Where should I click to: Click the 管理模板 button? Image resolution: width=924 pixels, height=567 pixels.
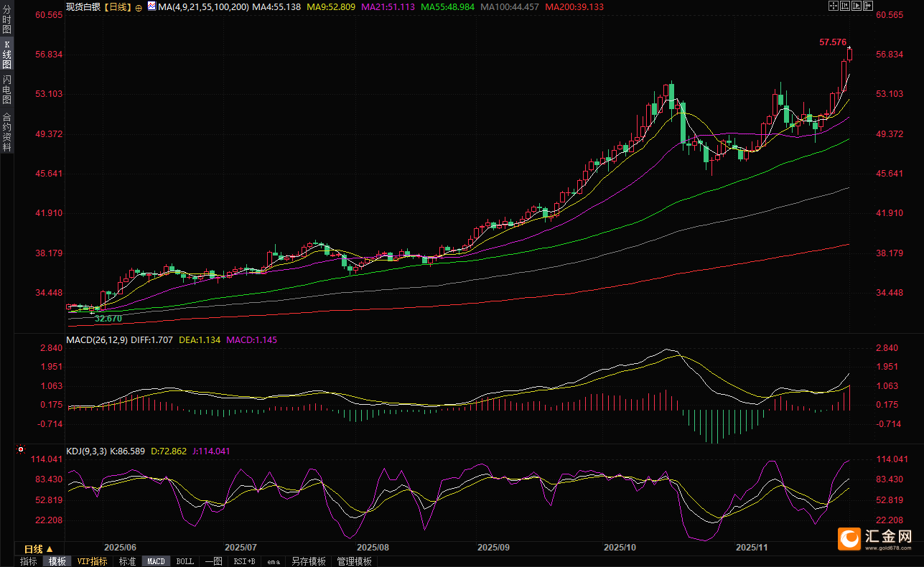(x=354, y=561)
